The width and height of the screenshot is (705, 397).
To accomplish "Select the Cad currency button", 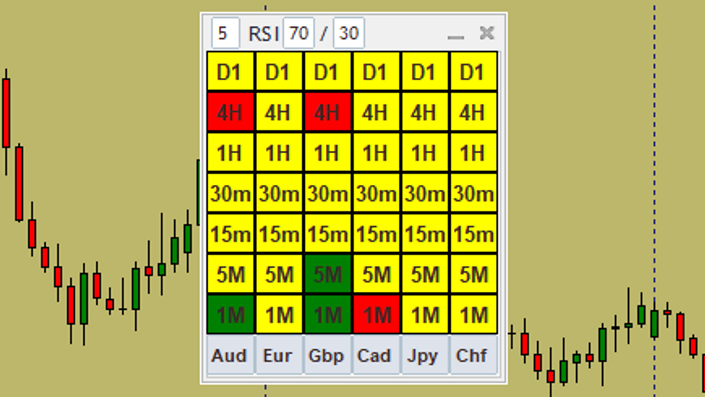I will click(376, 355).
